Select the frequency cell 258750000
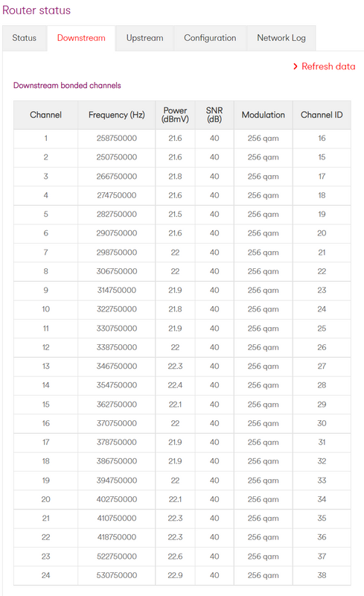 [117, 139]
